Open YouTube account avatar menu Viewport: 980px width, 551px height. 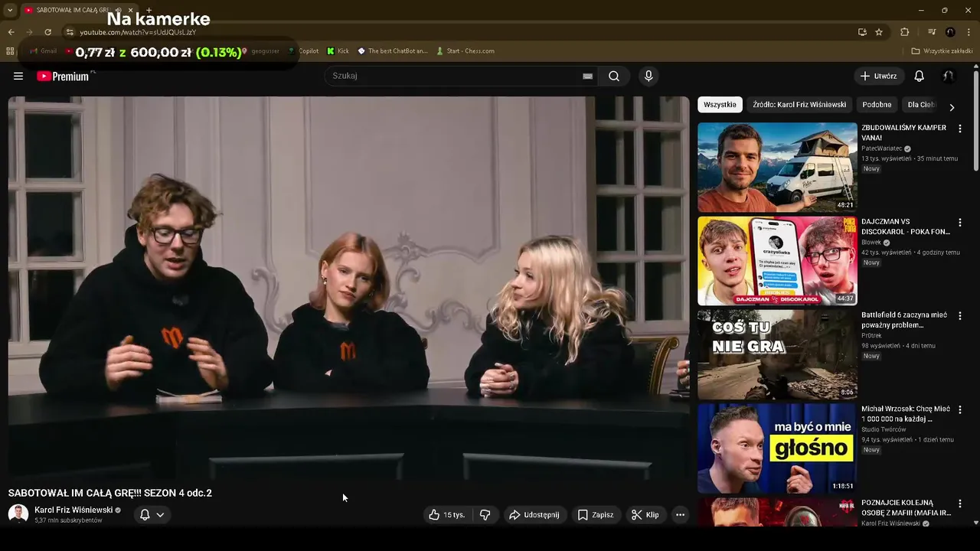(948, 76)
